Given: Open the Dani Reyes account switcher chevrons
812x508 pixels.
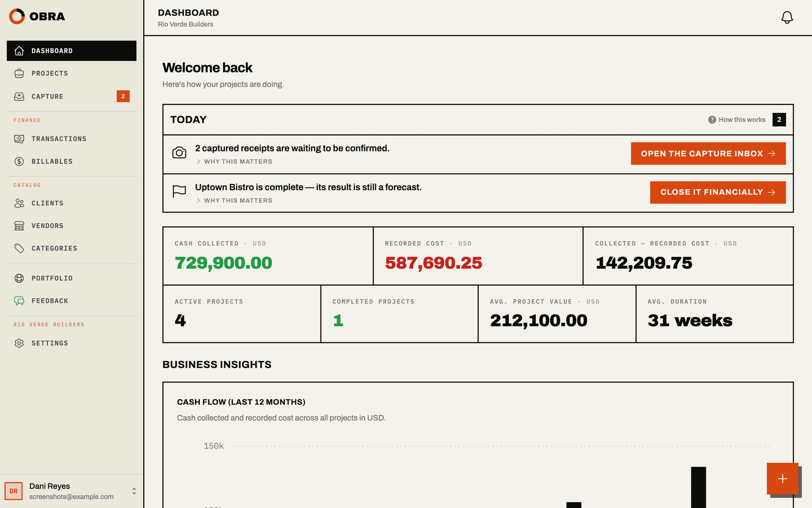Looking at the screenshot, I should coord(134,491).
